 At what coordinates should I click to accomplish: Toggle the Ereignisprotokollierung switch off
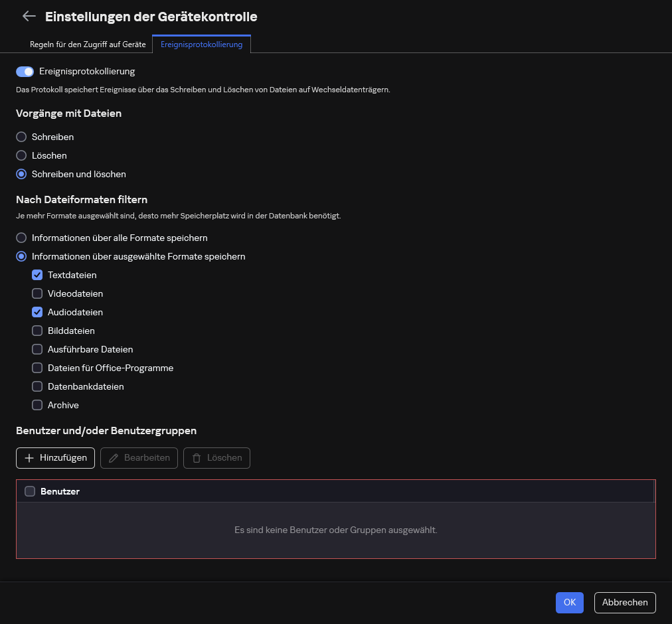point(25,72)
